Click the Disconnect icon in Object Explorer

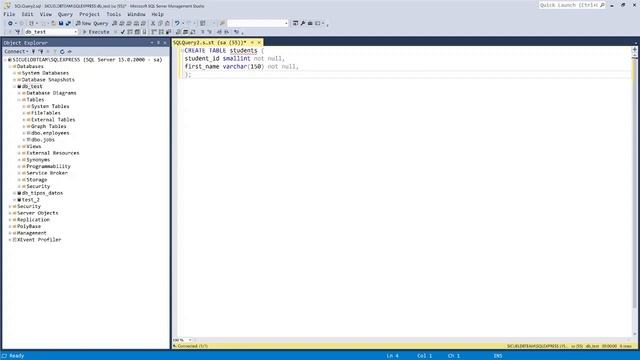[40, 51]
